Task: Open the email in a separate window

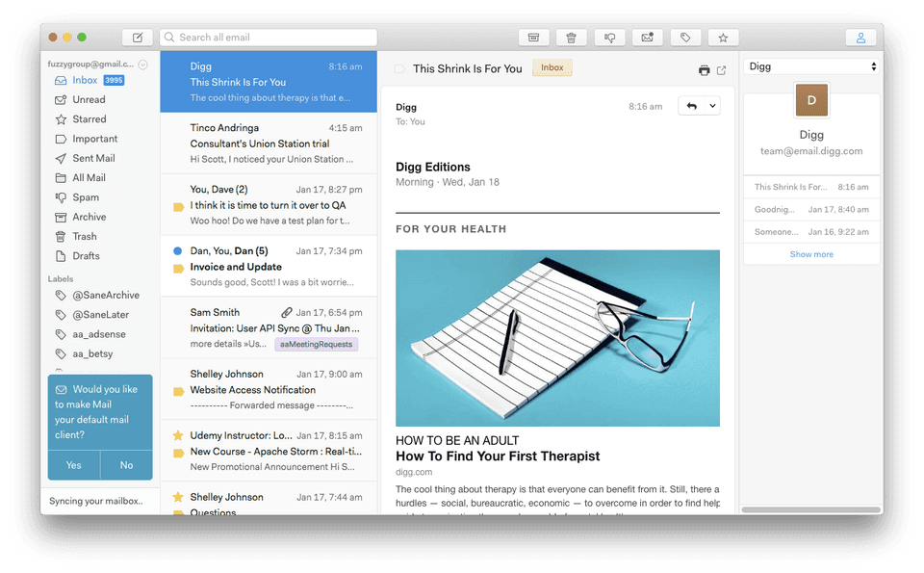Action: (x=724, y=69)
